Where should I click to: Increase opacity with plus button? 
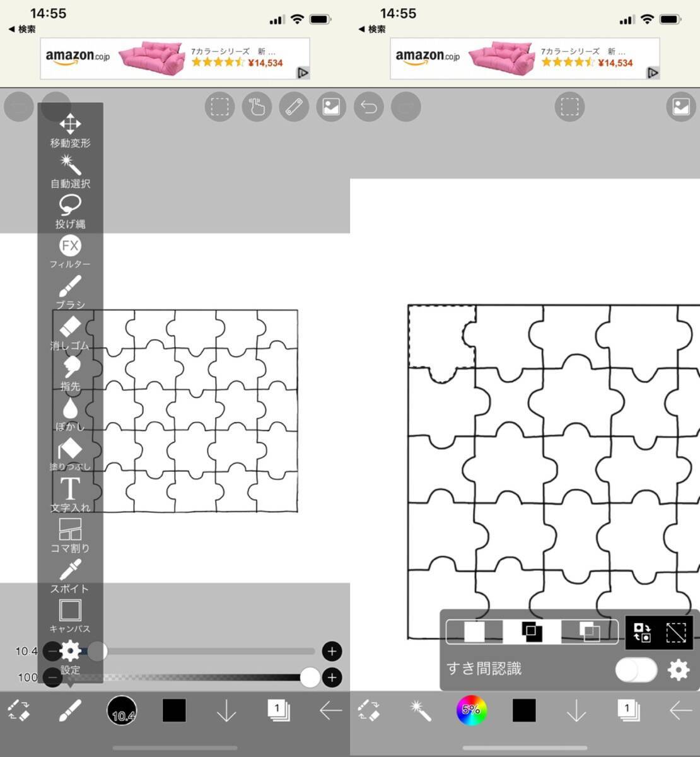click(332, 678)
